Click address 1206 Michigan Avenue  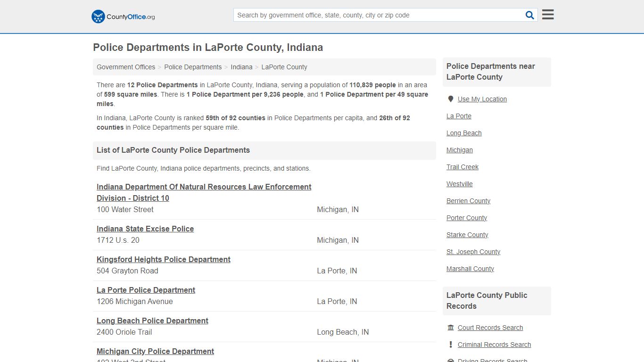pos(135,301)
